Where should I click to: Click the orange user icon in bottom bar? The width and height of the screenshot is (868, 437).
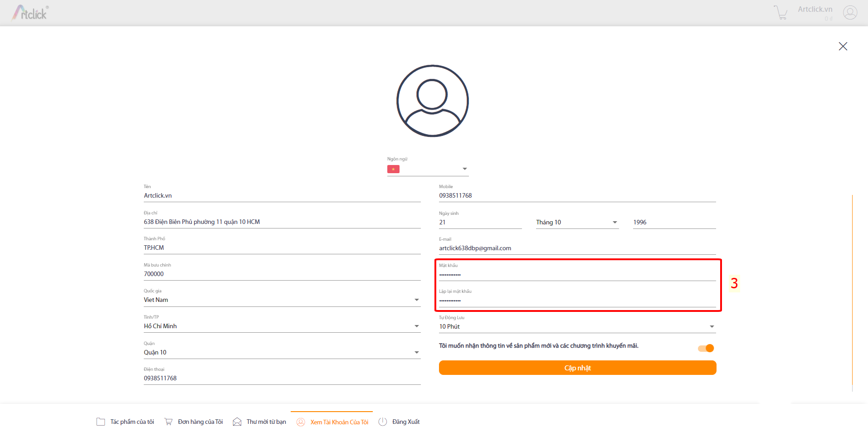(x=301, y=422)
